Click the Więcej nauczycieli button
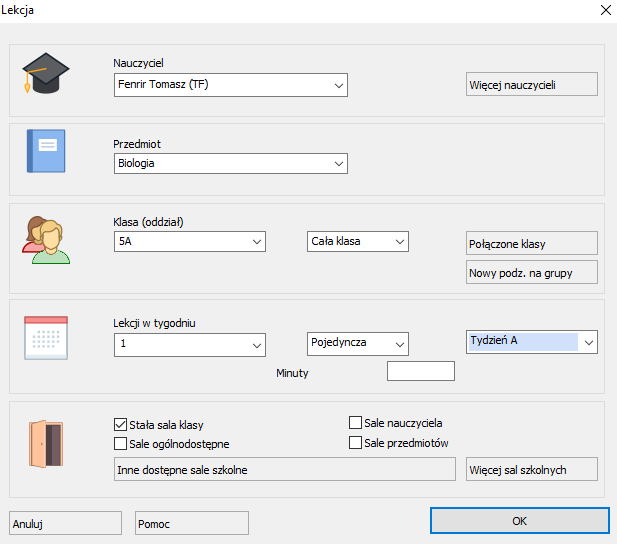This screenshot has width=617, height=544. (532, 84)
